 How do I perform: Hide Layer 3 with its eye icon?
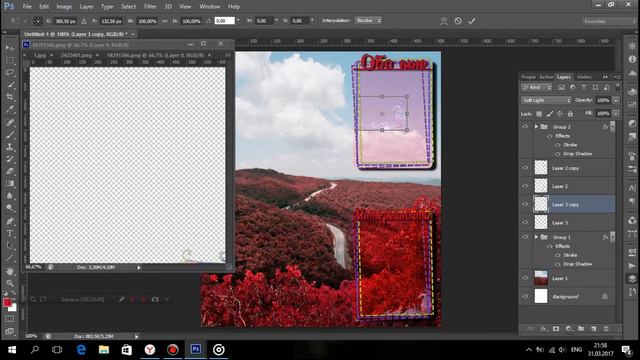525,223
